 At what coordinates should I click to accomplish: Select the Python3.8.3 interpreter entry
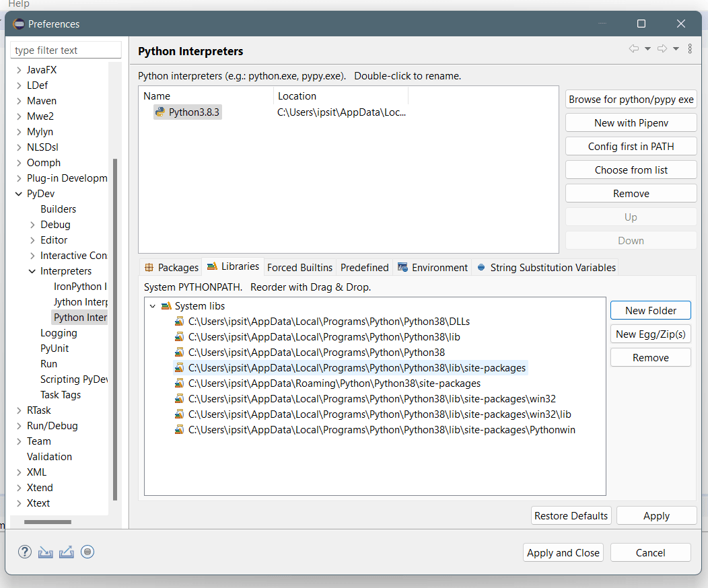[x=193, y=112]
